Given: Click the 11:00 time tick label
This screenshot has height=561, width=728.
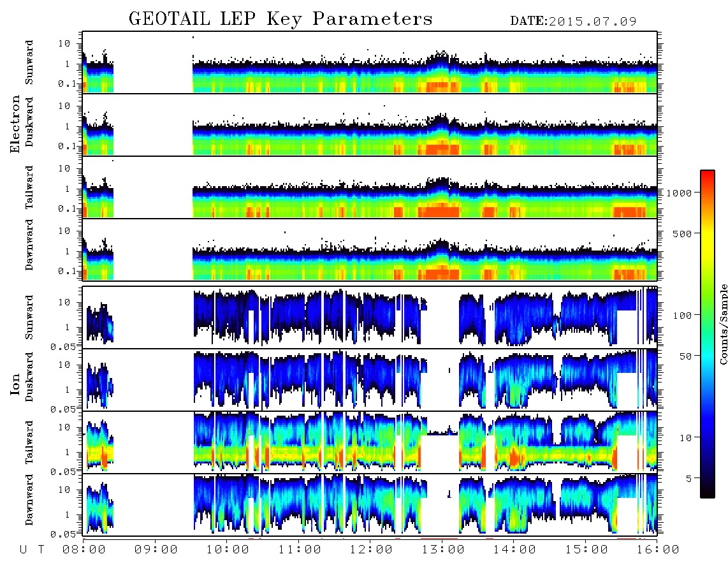Looking at the screenshot, I should 300,550.
